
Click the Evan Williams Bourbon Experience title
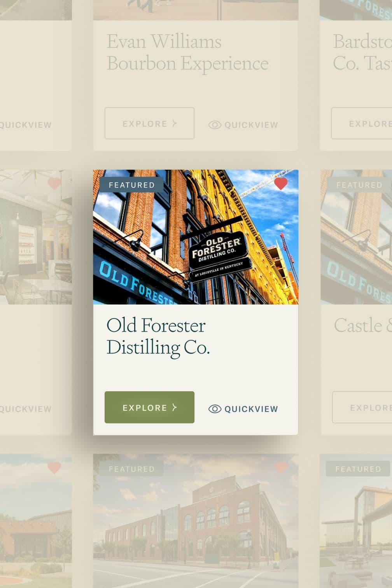tap(187, 52)
